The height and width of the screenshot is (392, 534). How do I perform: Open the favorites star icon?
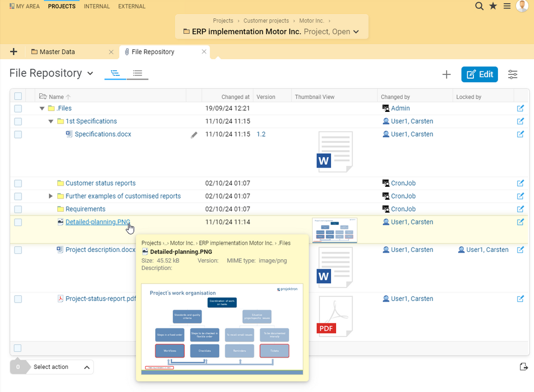[493, 6]
